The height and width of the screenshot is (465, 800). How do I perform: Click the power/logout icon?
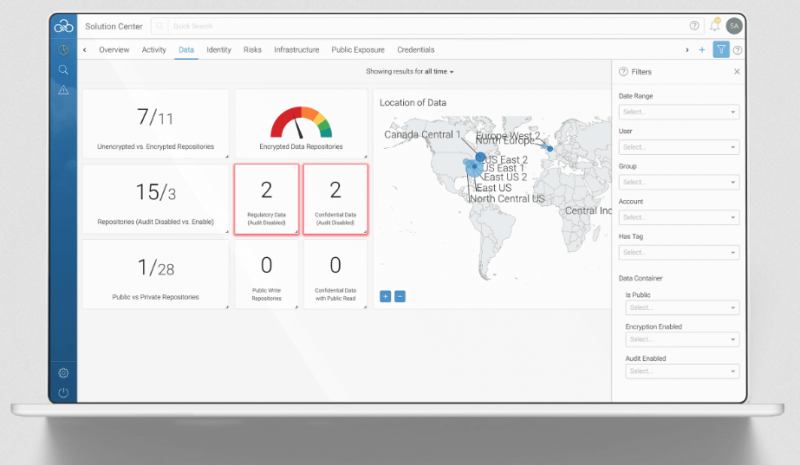tap(63, 392)
